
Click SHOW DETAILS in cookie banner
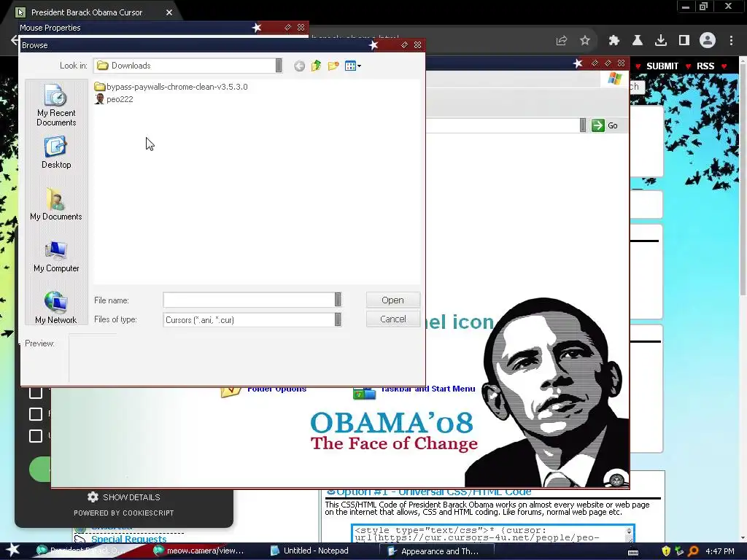click(124, 497)
